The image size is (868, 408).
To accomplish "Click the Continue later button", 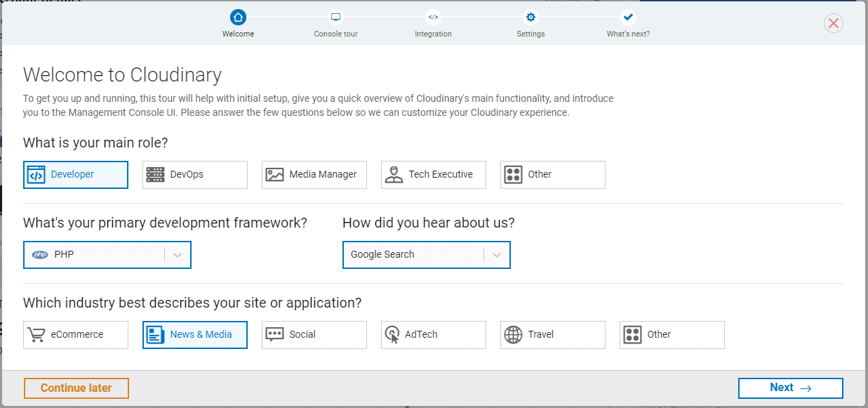I will [x=76, y=388].
